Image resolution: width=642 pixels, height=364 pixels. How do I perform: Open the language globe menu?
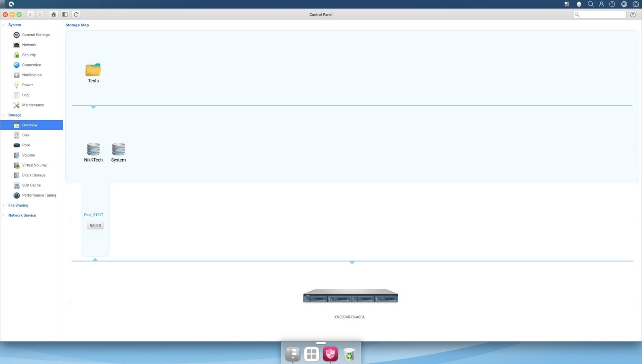tap(624, 4)
